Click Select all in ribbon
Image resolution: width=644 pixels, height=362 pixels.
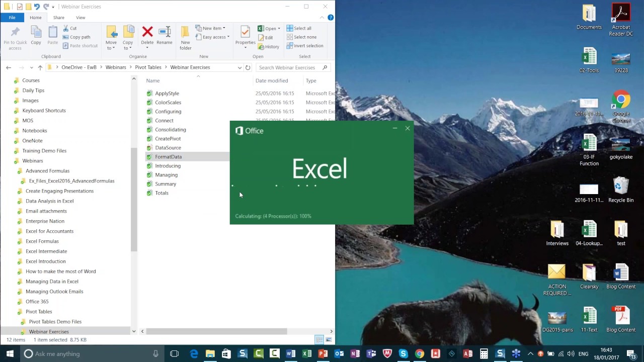tap(299, 28)
